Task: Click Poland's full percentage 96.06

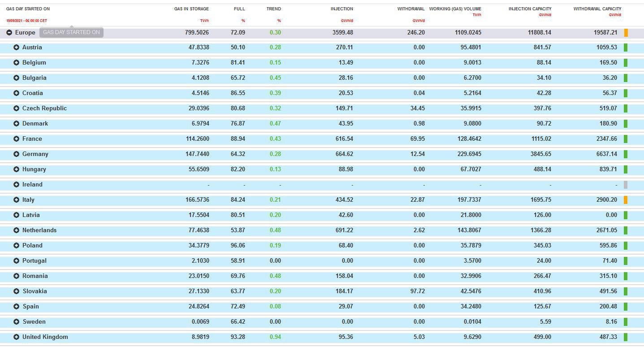Action: [x=238, y=246]
